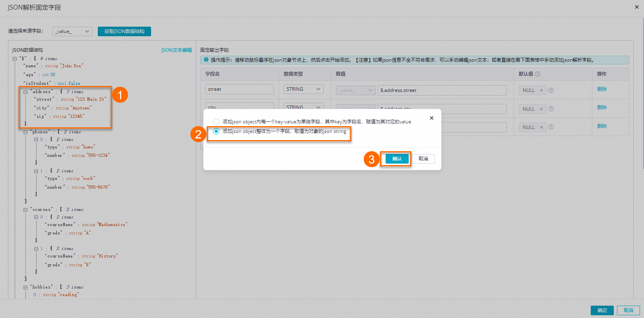Clear NULL default in second row
This screenshot has height=318, width=644.
pos(541,109)
